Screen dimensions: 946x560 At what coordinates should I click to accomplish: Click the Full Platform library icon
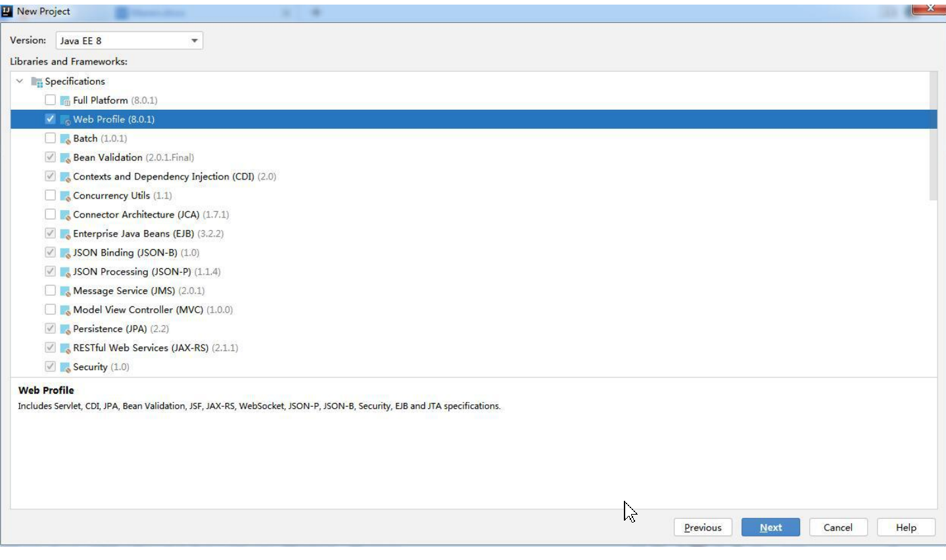pos(65,101)
